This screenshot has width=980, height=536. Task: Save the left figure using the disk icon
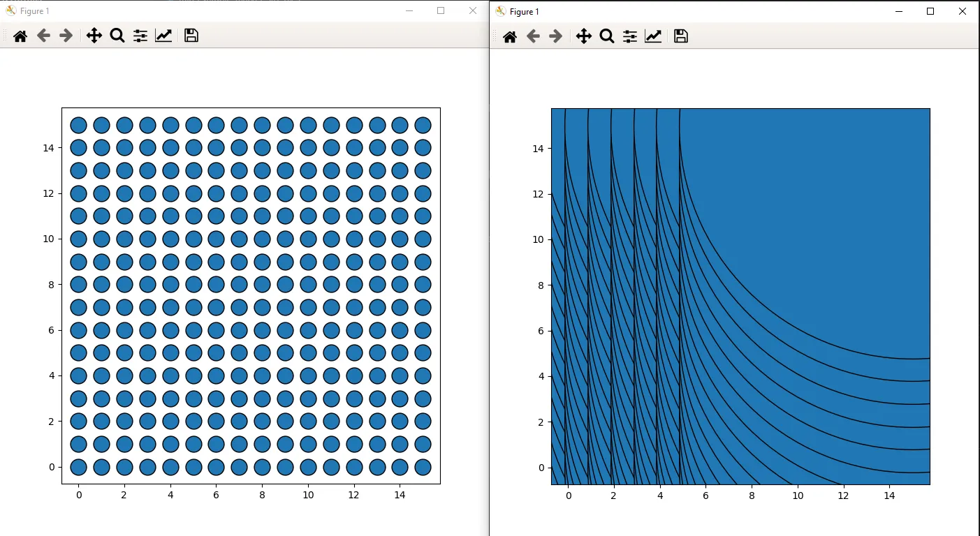(191, 36)
